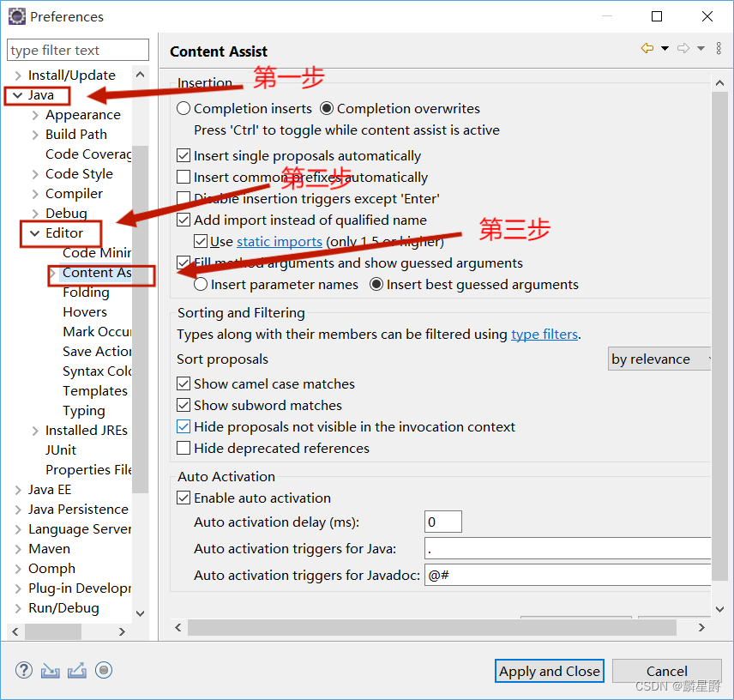734x700 pixels.
Task: Expand the Installed JREs tree node
Action: coord(35,431)
